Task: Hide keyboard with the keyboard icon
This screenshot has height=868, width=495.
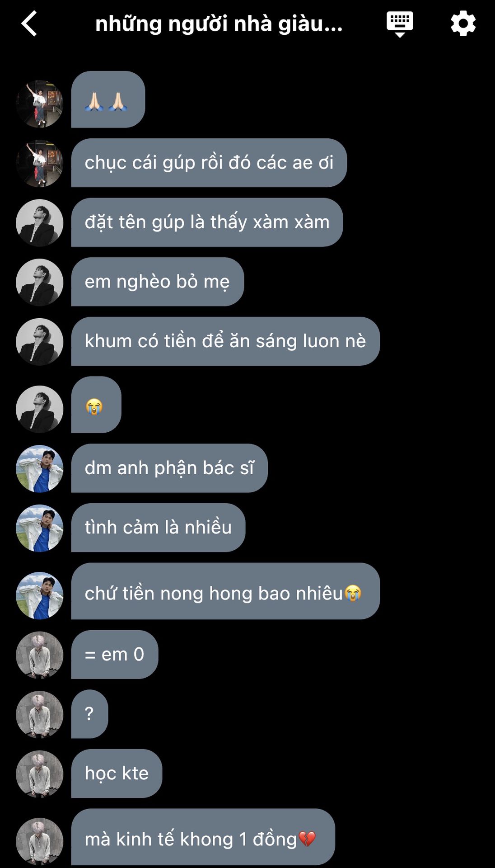Action: pyautogui.click(x=400, y=24)
